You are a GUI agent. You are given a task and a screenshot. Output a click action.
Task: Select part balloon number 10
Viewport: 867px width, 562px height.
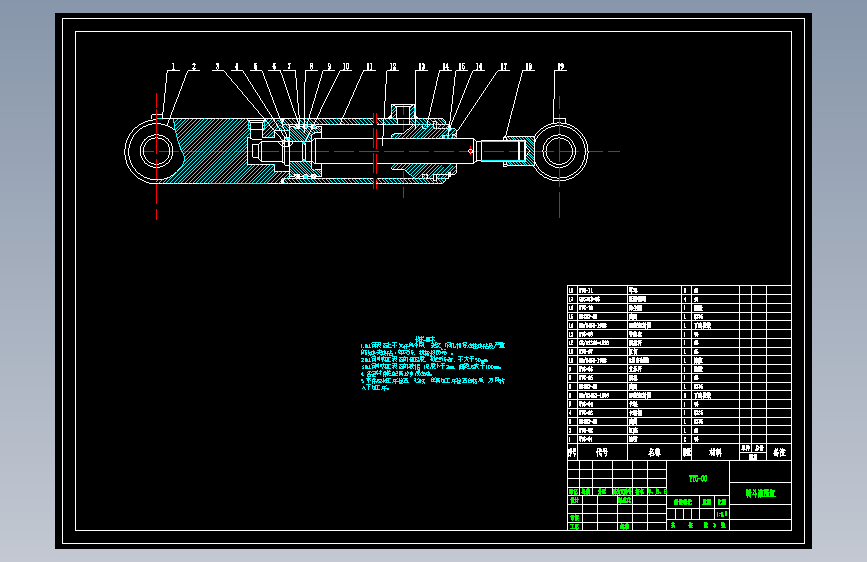(346, 67)
